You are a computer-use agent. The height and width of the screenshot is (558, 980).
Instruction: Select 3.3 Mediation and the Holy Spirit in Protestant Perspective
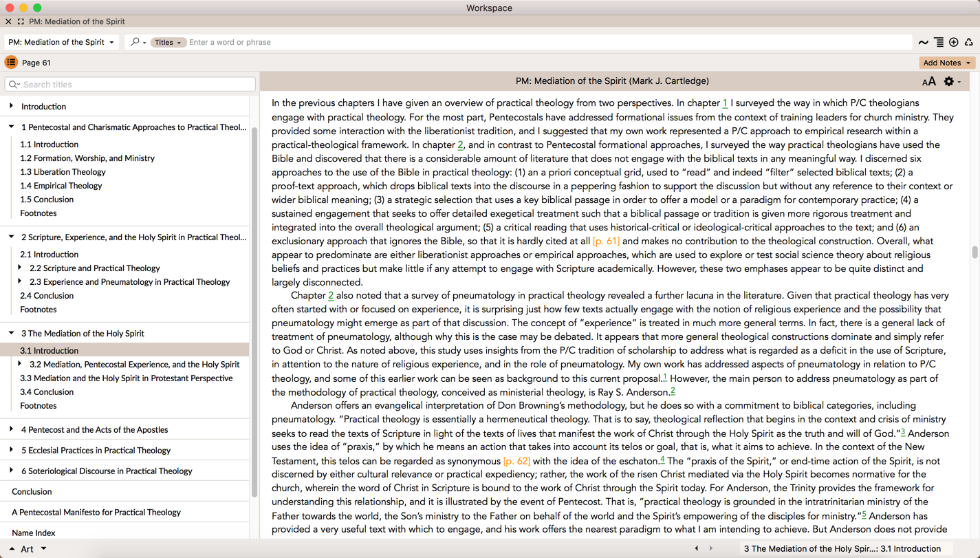coord(127,378)
